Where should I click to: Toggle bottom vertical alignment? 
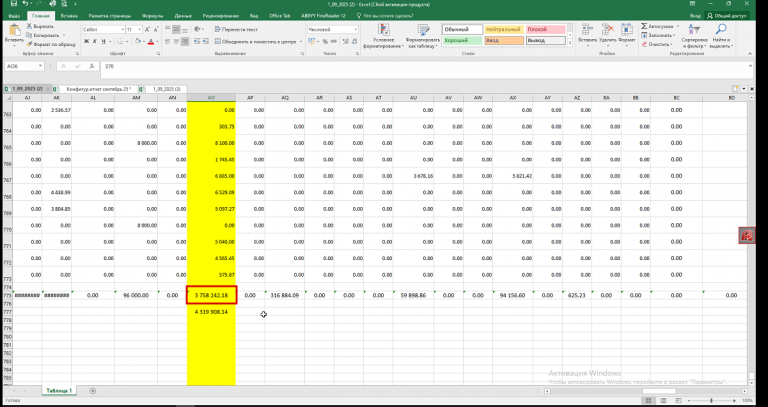coord(185,29)
